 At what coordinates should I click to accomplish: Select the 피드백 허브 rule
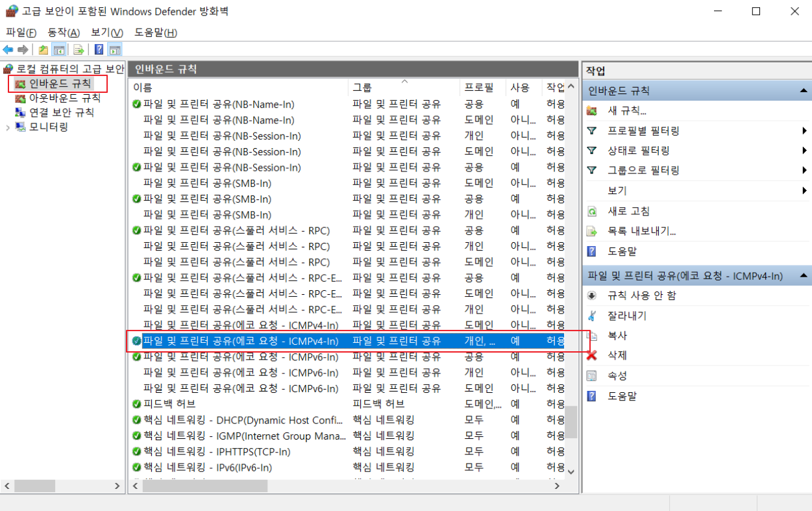coord(347,404)
